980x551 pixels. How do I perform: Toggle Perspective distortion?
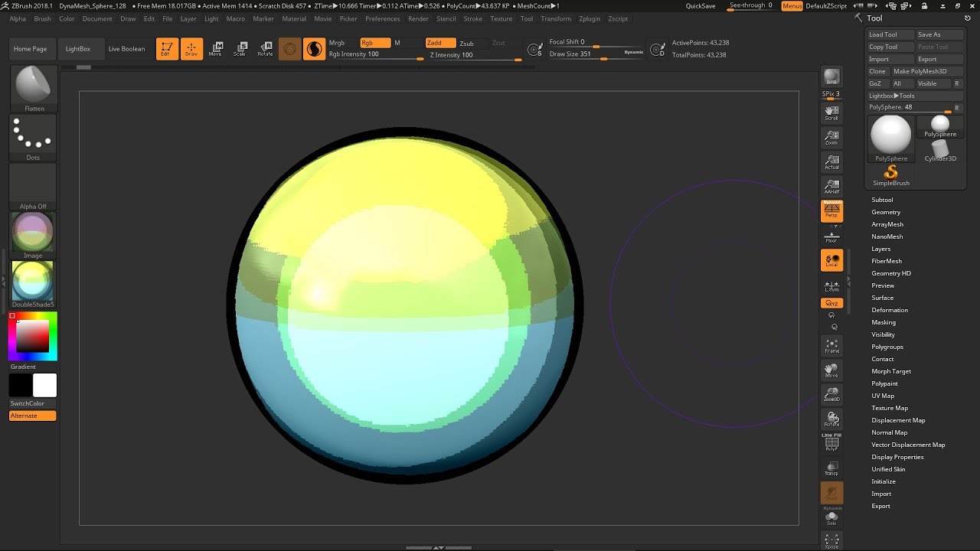click(831, 211)
